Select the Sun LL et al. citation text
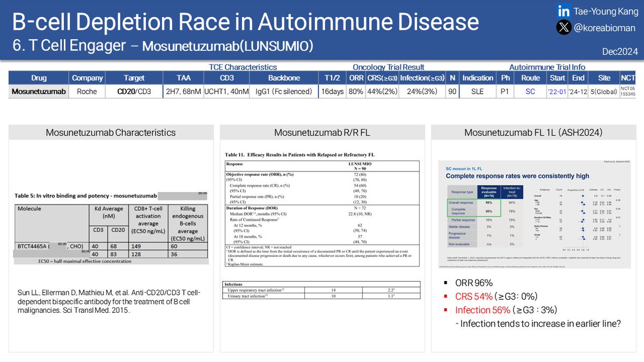Screen dimensions: 644x362 108,302
